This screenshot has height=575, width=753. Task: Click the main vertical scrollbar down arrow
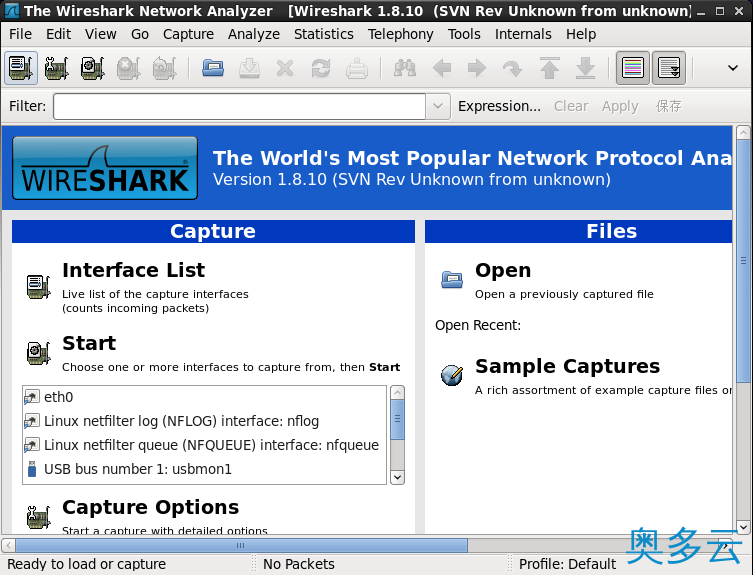pyautogui.click(x=743, y=527)
